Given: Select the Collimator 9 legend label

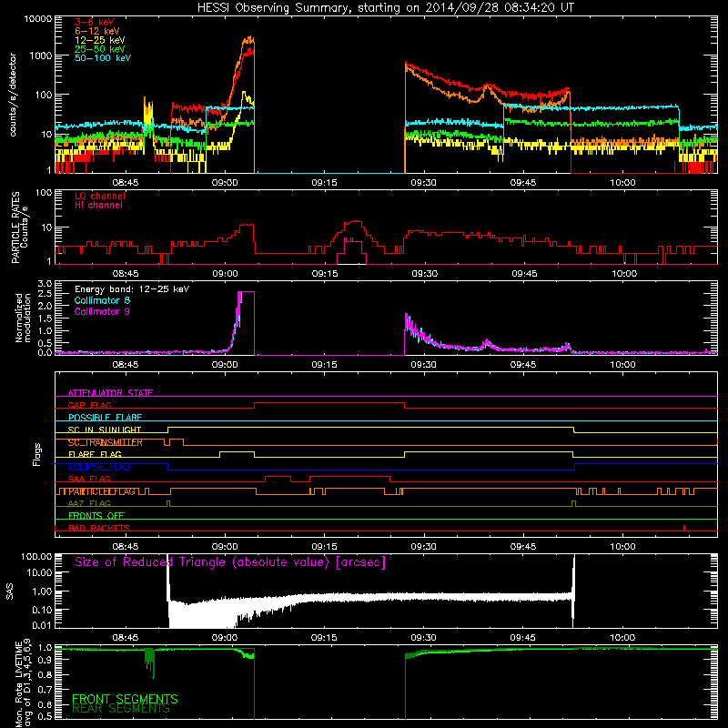Looking at the screenshot, I should tap(102, 311).
